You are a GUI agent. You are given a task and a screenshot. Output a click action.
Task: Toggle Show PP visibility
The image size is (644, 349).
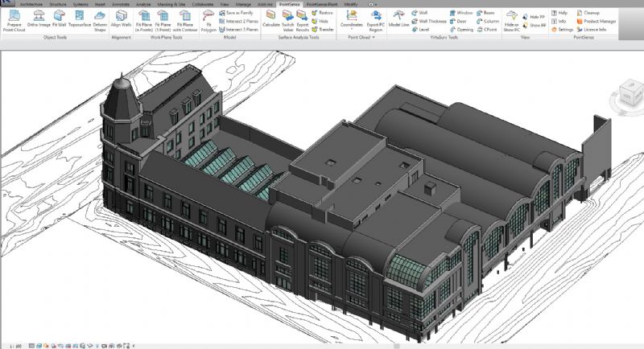[x=536, y=25]
